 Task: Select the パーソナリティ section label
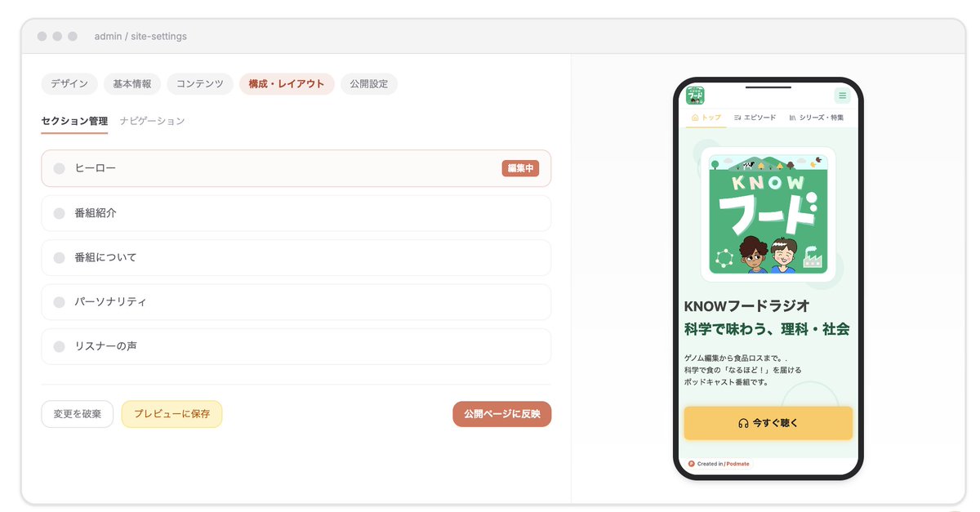click(x=110, y=302)
